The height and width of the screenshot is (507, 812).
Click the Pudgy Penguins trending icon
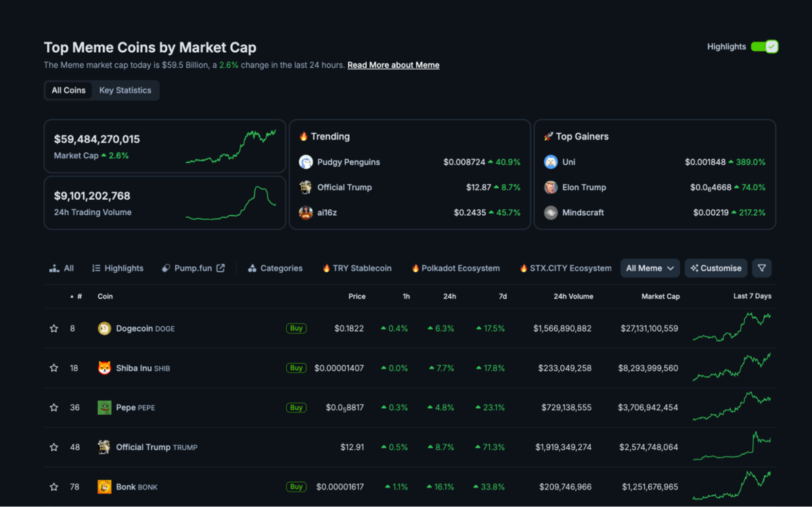click(x=306, y=162)
